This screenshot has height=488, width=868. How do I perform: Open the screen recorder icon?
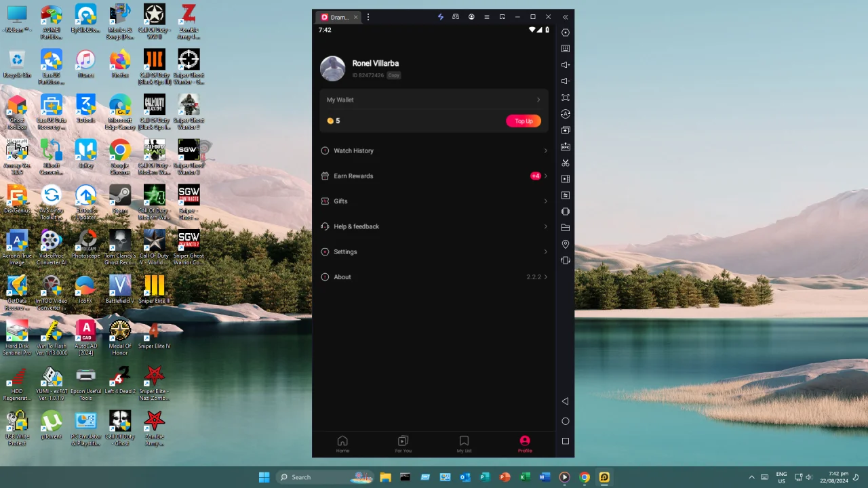click(x=566, y=179)
